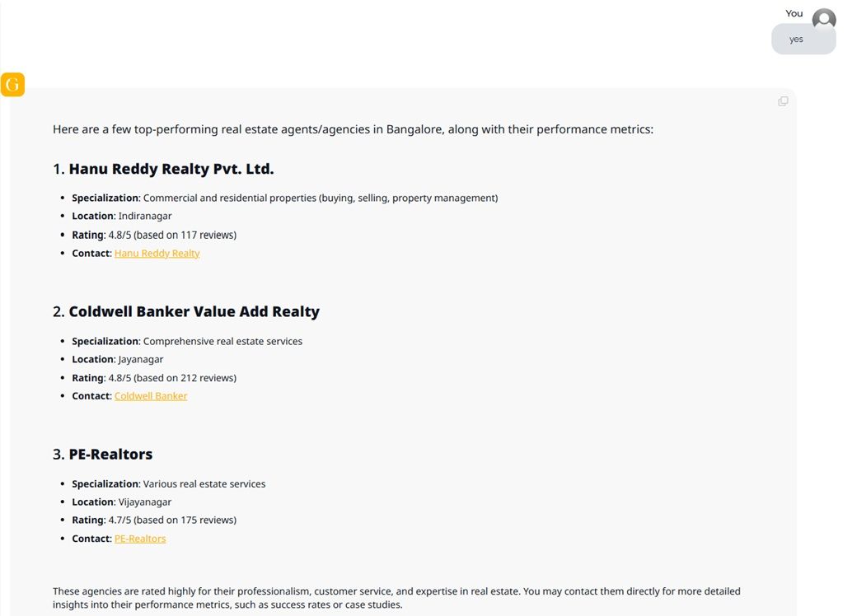Follow the PE-Realtors contact link

140,539
